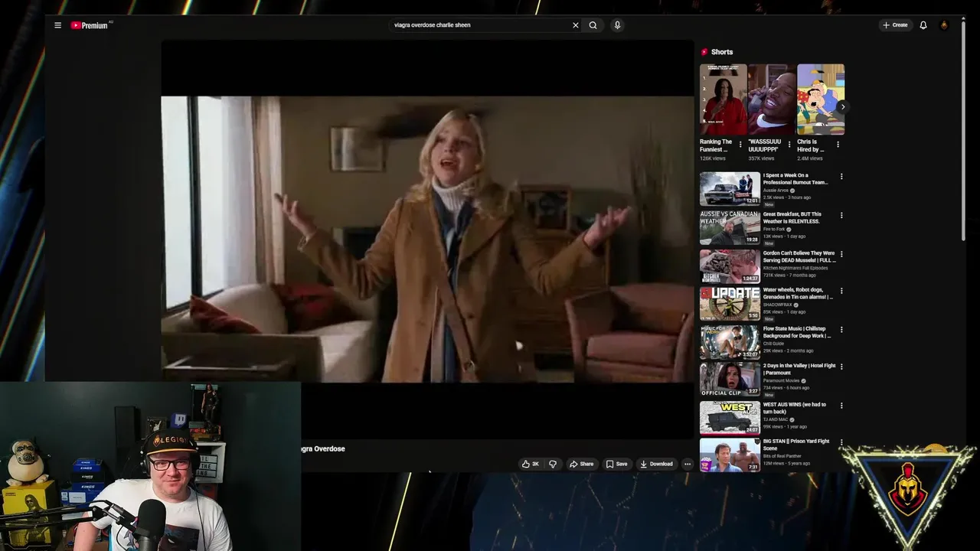
Task: Share the video
Action: click(x=581, y=464)
